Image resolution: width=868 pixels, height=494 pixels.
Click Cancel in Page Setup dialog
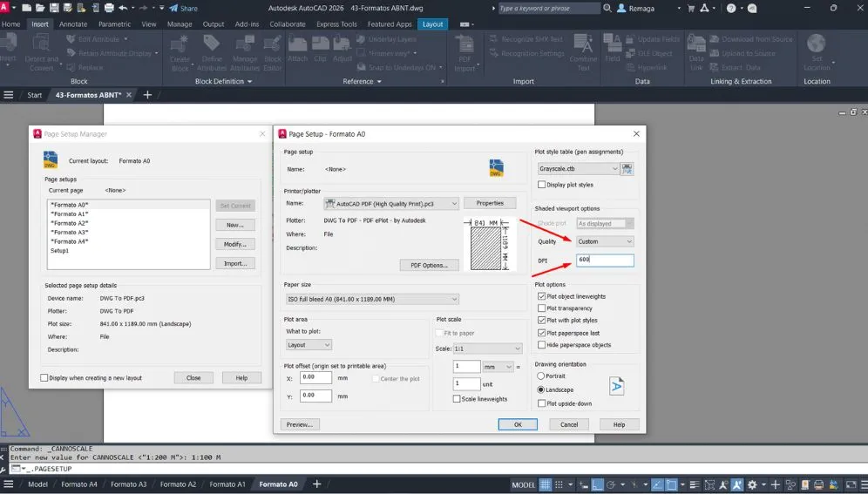[x=569, y=425]
